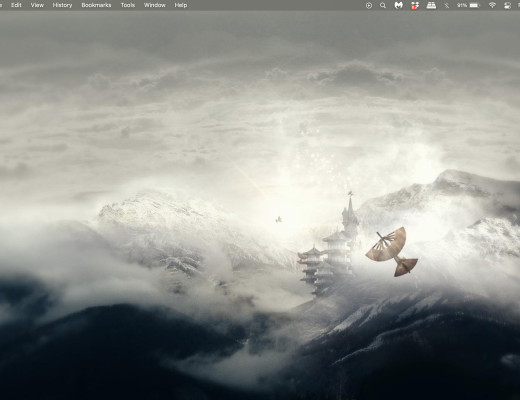520x400 pixels.
Task: Click the play circle menu bar icon
Action: (x=369, y=5)
